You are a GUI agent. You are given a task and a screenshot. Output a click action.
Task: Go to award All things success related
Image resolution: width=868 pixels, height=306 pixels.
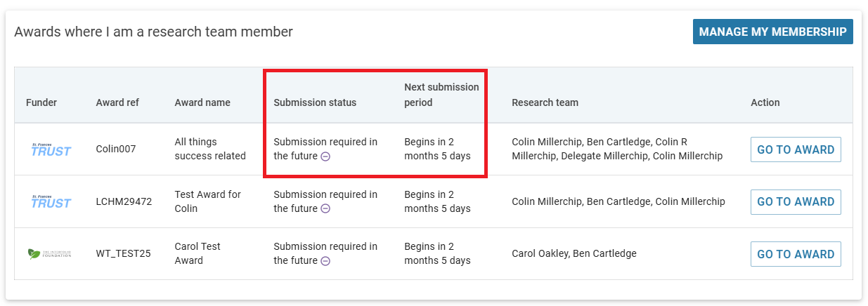click(796, 149)
